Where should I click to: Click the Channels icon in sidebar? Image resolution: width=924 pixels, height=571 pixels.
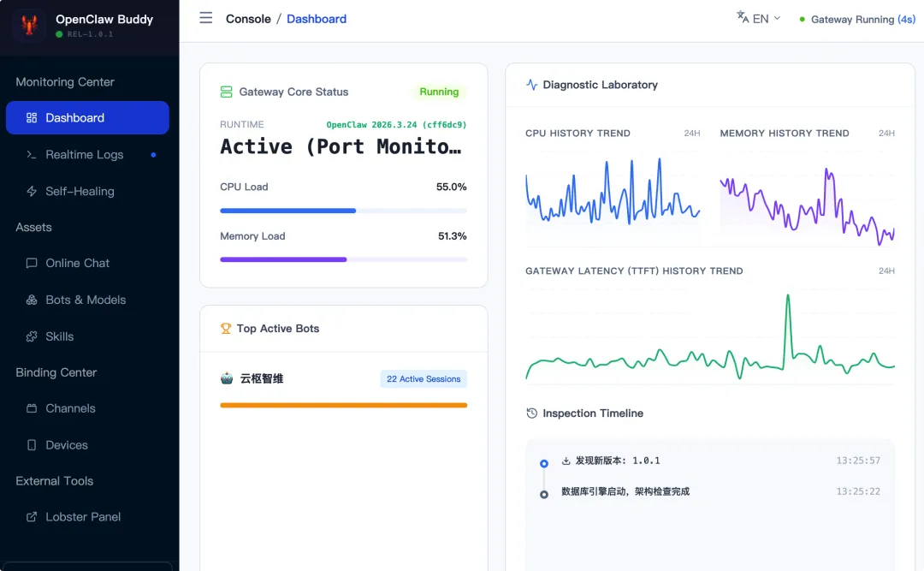32,408
